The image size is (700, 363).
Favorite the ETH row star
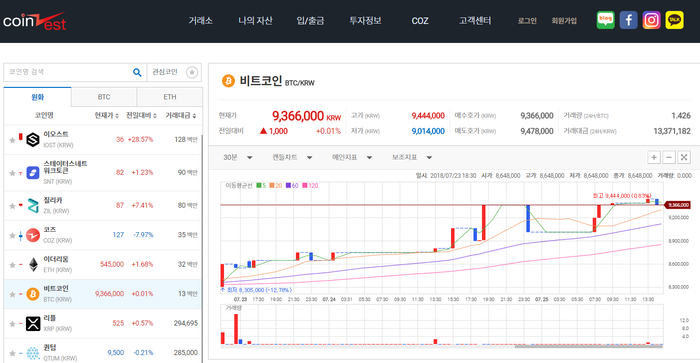[x=12, y=265]
